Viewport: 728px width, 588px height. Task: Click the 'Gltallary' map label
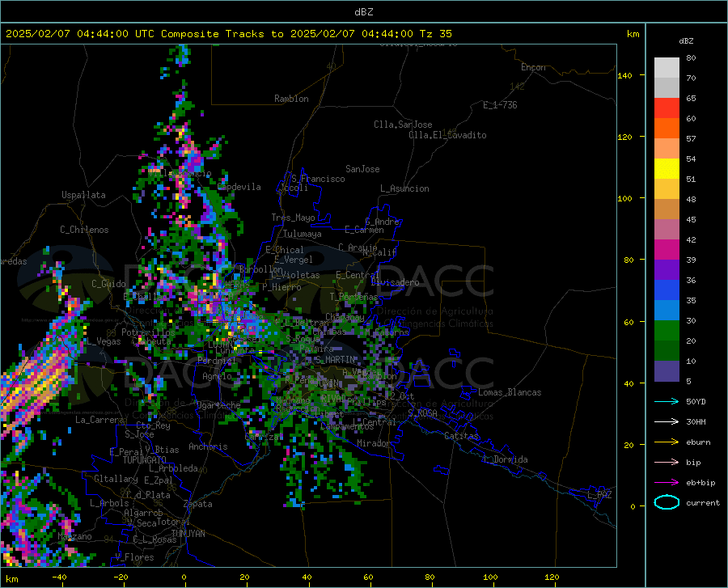tap(116, 479)
